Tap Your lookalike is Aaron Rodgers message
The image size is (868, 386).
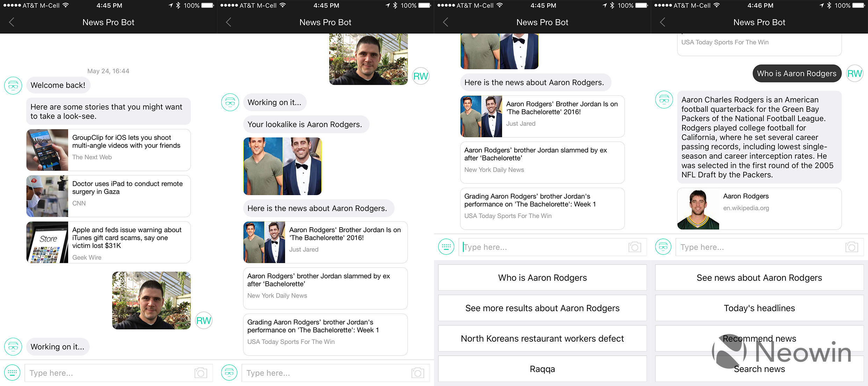[306, 124]
